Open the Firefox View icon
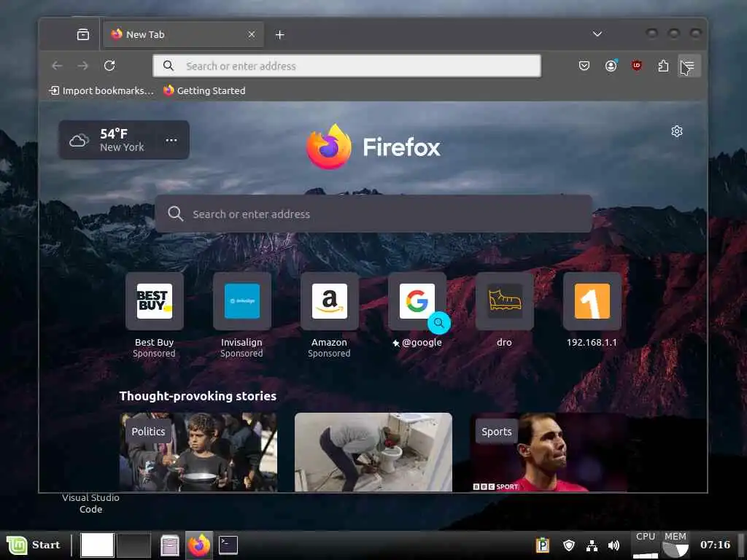Viewport: 747px width, 560px height. click(83, 34)
